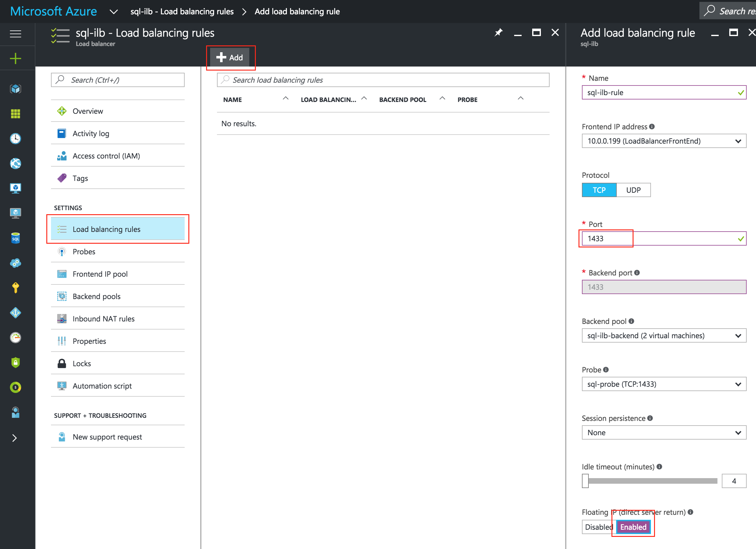The width and height of the screenshot is (756, 549).
Task: Open the Monitor gauge sidebar icon
Action: pyautogui.click(x=15, y=337)
